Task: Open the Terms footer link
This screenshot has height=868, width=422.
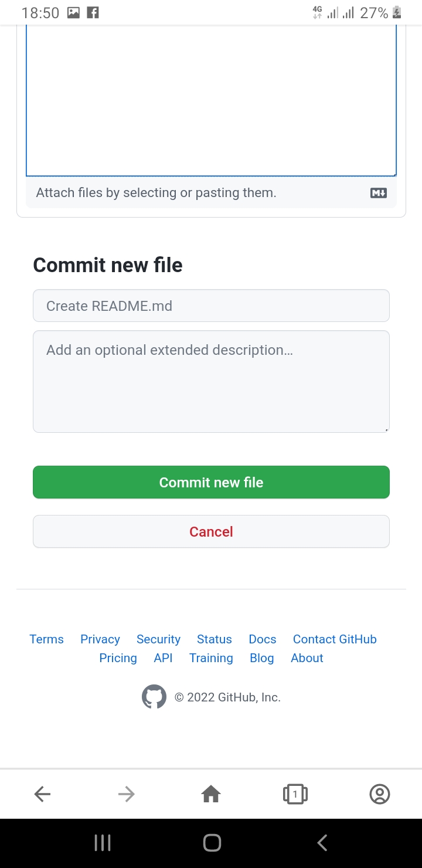Action: [x=46, y=639]
